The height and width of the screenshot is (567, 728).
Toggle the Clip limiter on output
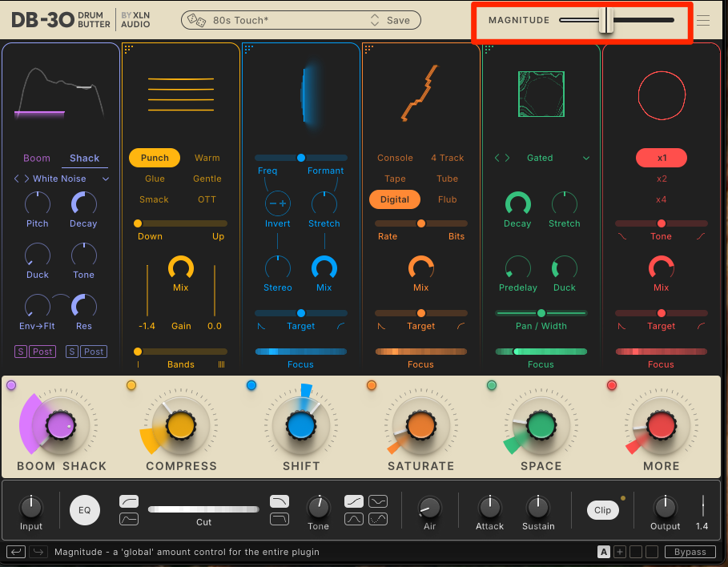pos(602,509)
